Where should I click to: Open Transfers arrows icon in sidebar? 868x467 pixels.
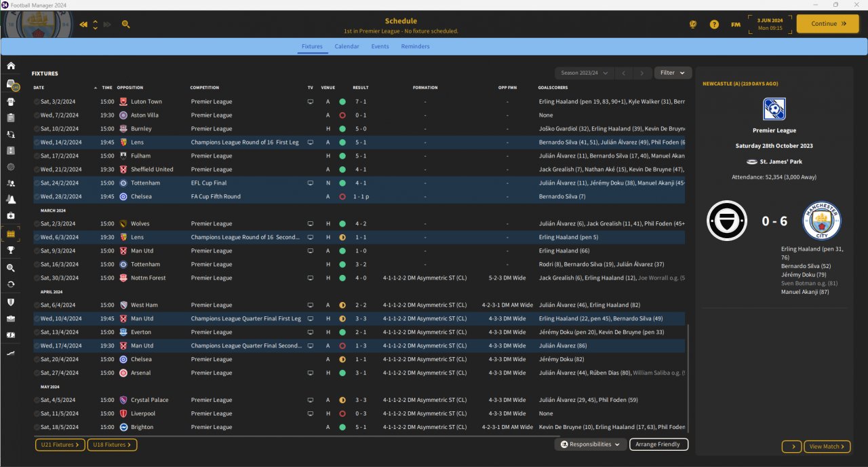(11, 284)
